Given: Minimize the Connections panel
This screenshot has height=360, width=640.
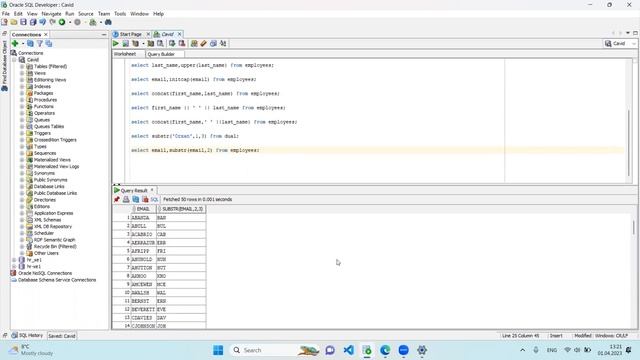Looking at the screenshot, I should coord(104,35).
